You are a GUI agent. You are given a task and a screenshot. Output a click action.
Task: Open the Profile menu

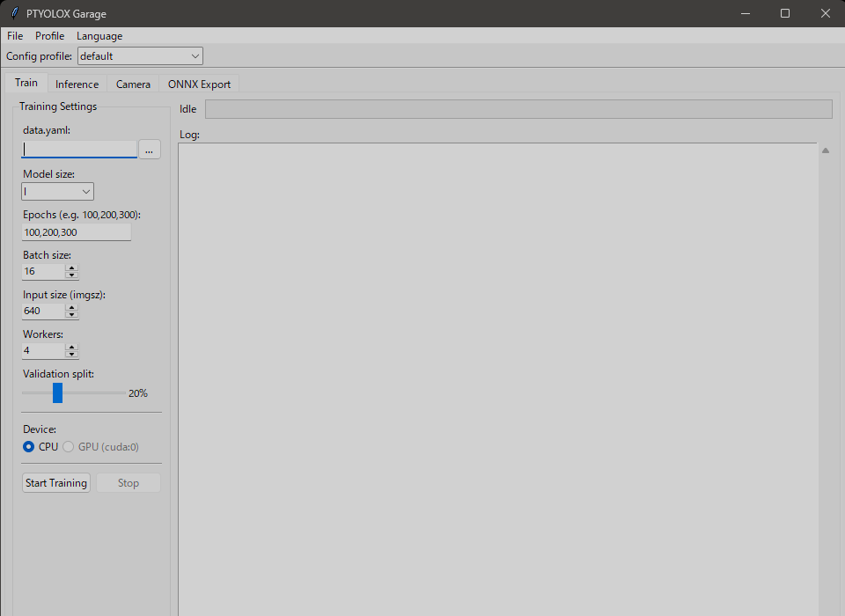coord(49,36)
